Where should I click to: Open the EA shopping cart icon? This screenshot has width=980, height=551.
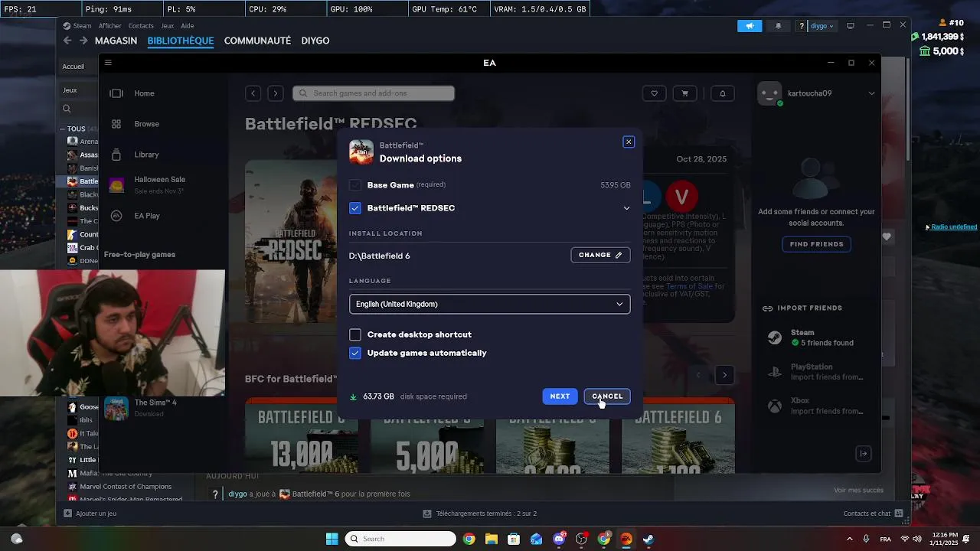[684, 93]
